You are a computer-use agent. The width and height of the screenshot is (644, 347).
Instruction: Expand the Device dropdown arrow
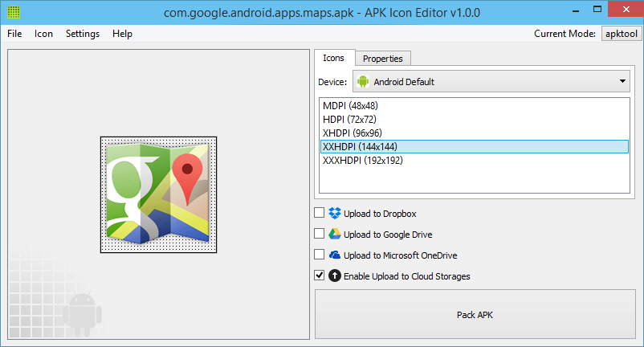622,81
